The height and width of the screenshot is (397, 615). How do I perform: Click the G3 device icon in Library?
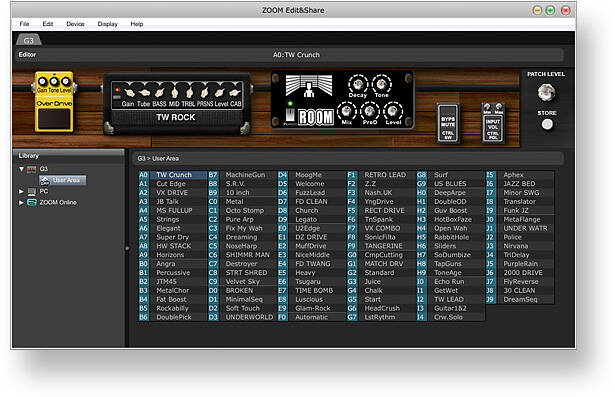(31, 169)
